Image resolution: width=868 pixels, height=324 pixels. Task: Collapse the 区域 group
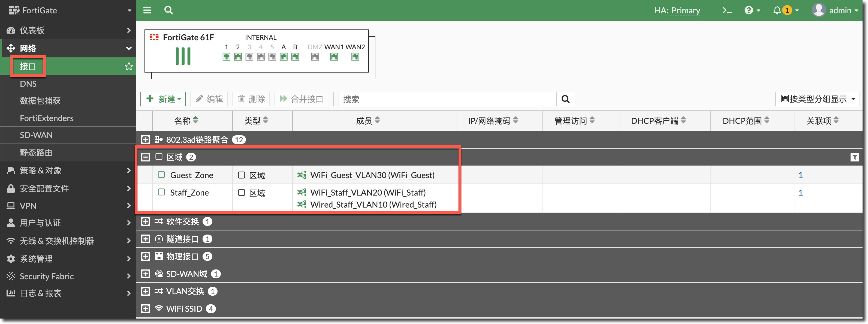pyautogui.click(x=146, y=157)
